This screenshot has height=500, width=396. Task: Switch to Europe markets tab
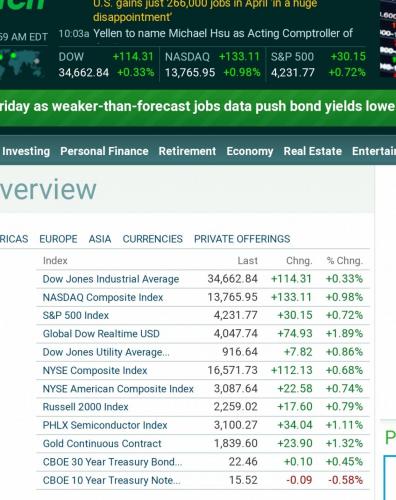pyautogui.click(x=58, y=239)
